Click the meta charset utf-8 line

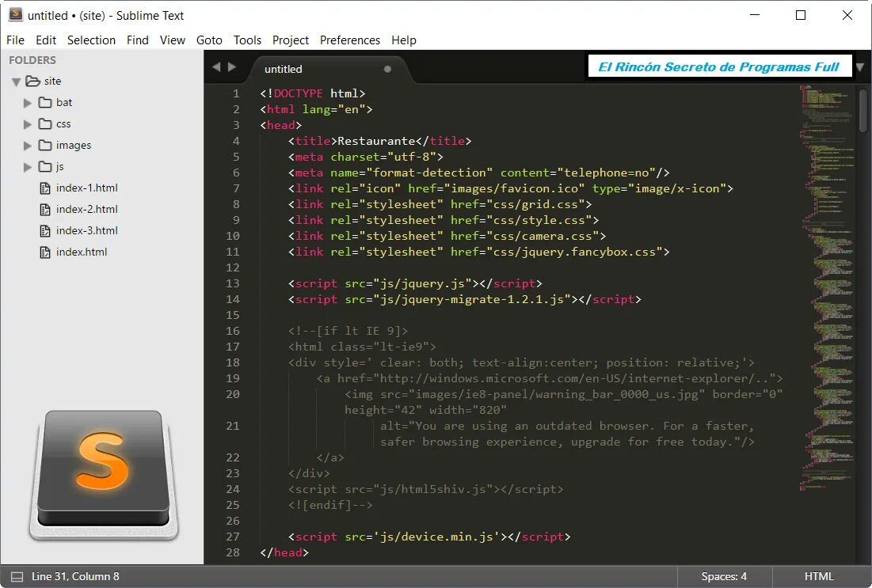pyautogui.click(x=365, y=157)
